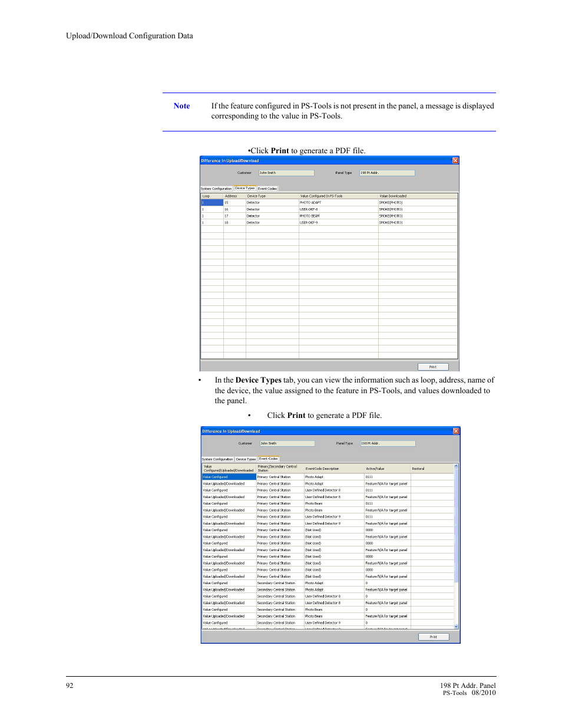
Task: Click Secondary Photo Beam Feature N/A cell
Action: click(x=388, y=616)
